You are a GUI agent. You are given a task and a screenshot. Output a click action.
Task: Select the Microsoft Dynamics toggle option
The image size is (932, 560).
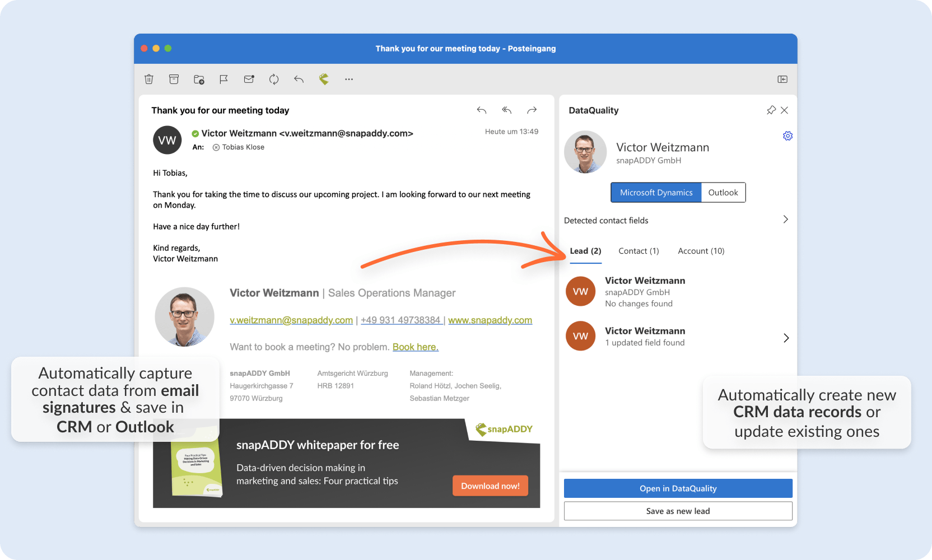(656, 193)
